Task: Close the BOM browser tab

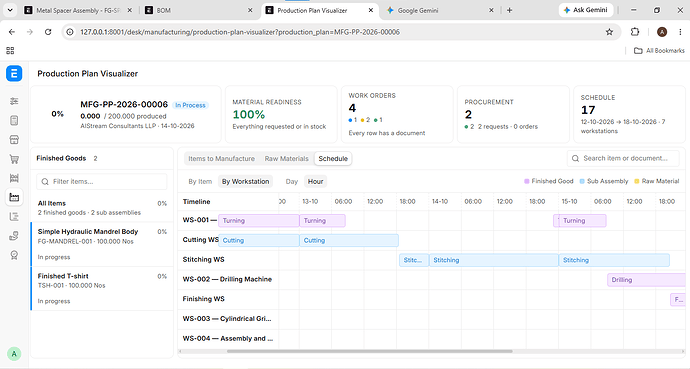Action: point(250,10)
